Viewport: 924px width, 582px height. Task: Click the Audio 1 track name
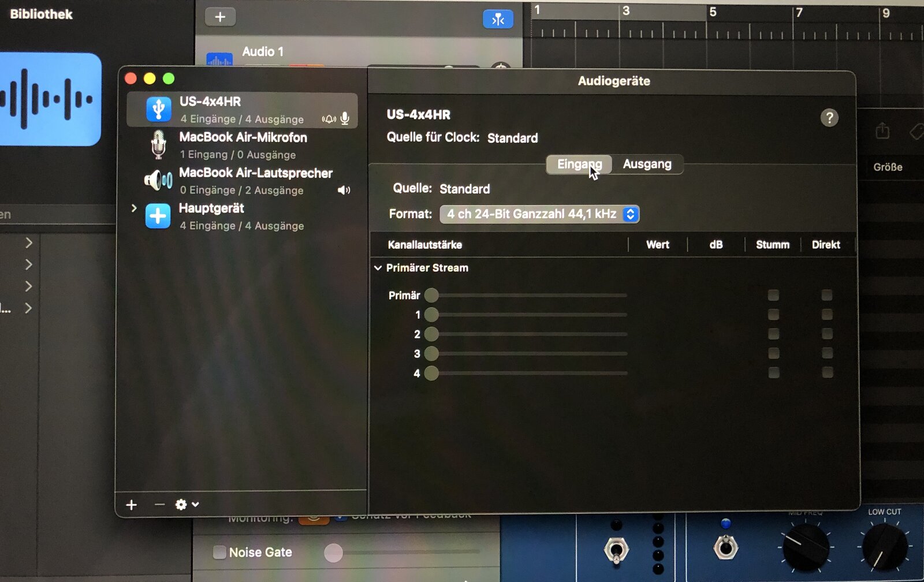[263, 52]
